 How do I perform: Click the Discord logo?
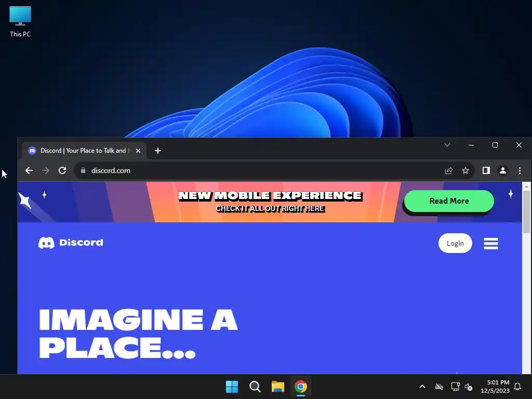[x=71, y=243]
